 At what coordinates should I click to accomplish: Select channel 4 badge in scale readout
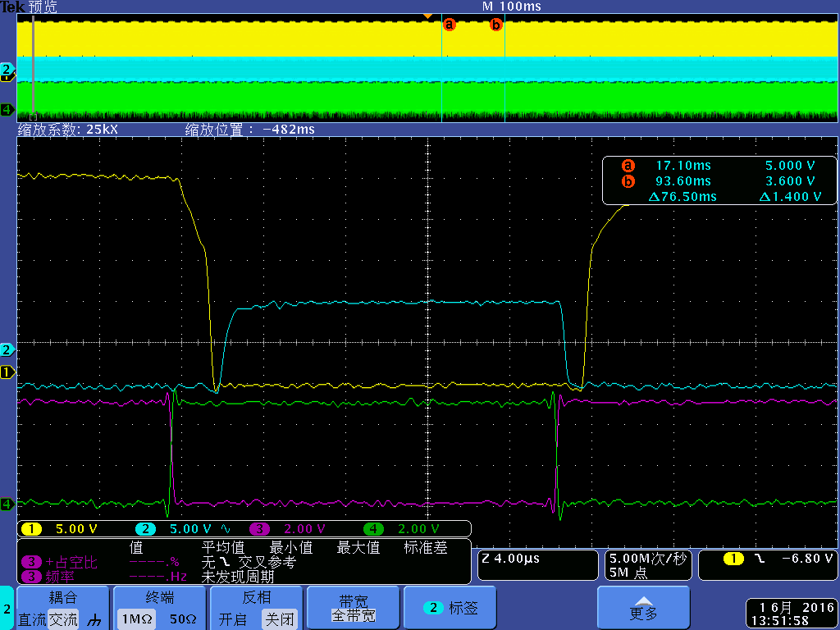tap(373, 529)
